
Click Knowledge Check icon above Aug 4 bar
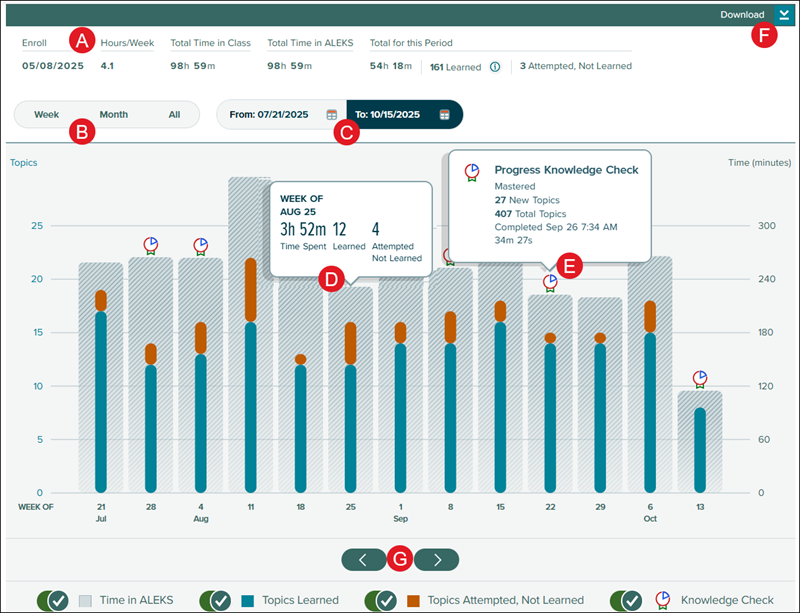tap(200, 245)
